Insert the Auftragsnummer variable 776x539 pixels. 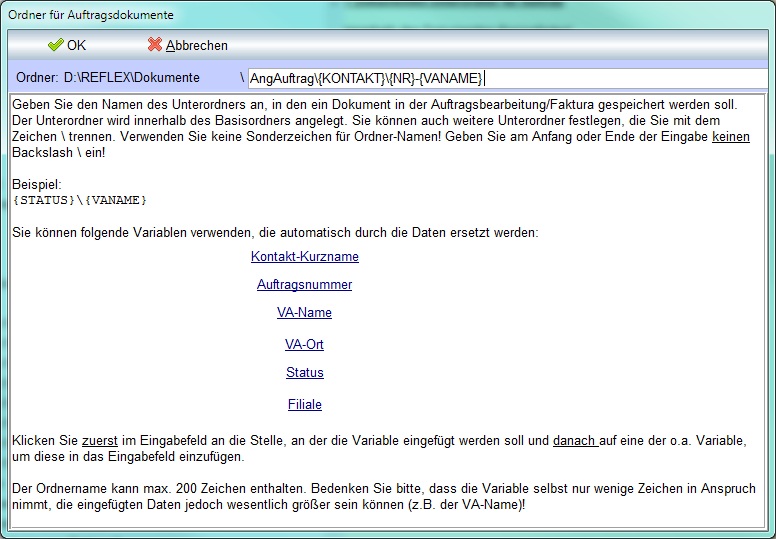pos(304,285)
